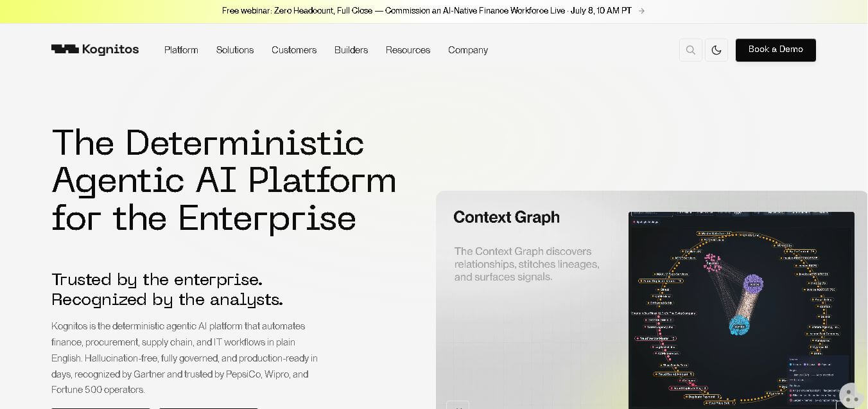
Task: Open the Customers menu
Action: tap(294, 50)
